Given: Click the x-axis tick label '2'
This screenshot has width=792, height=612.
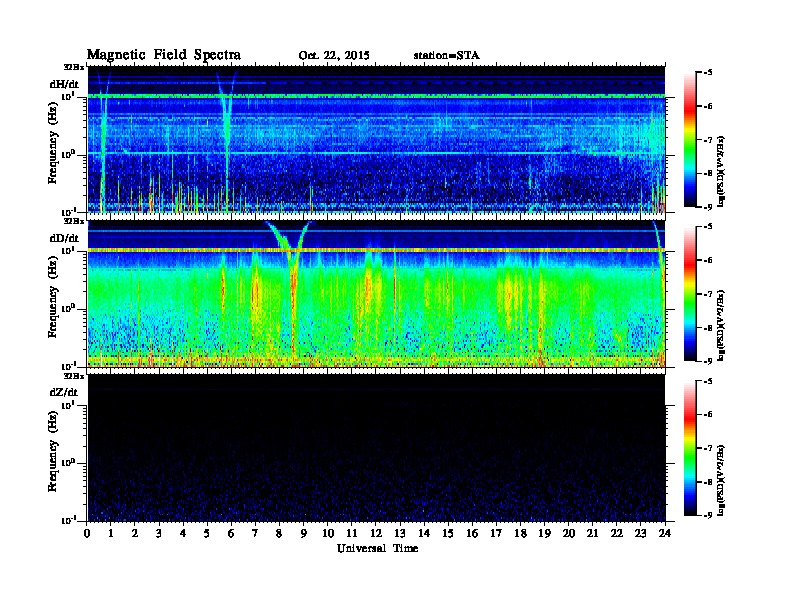Looking at the screenshot, I should pyautogui.click(x=135, y=533).
